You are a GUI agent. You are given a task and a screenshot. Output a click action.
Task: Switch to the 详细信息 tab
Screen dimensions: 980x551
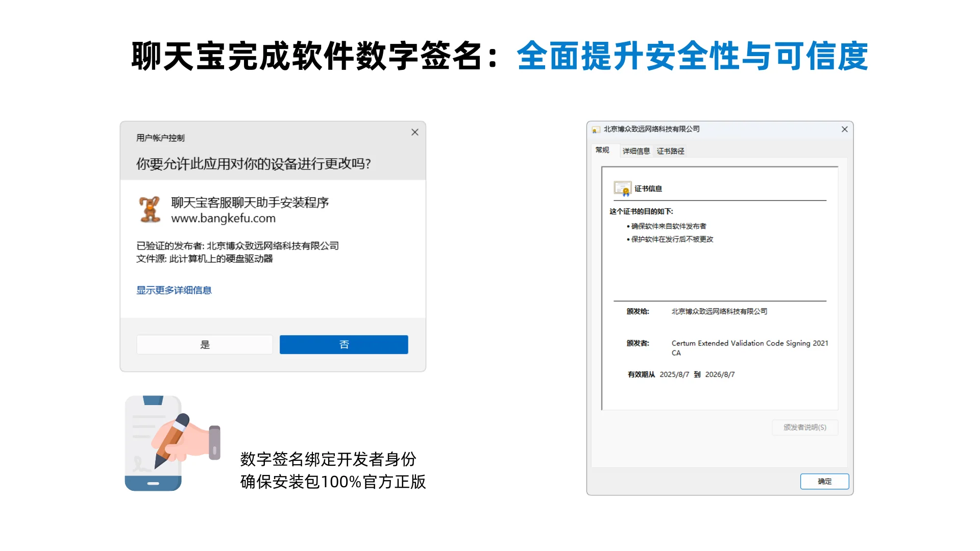point(636,151)
